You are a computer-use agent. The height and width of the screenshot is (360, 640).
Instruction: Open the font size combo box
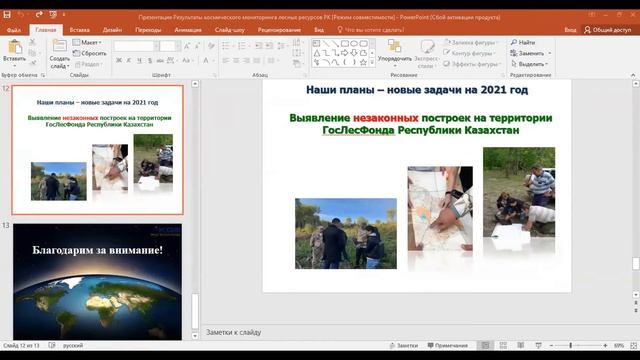(x=170, y=46)
